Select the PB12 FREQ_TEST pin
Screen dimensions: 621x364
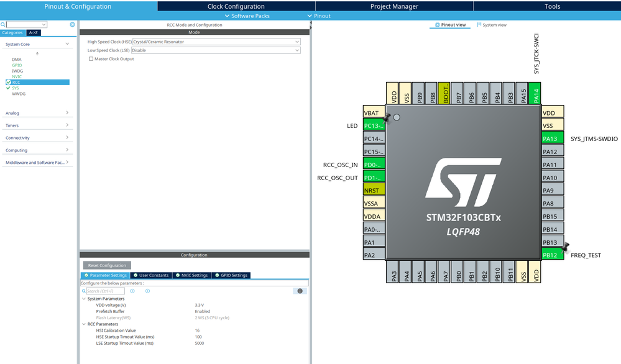(553, 255)
